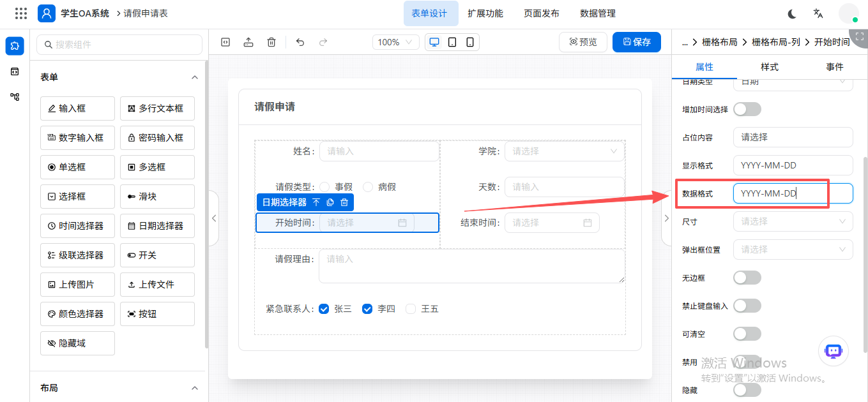
Task: Collapse the left component panel arrow
Action: [x=214, y=218]
